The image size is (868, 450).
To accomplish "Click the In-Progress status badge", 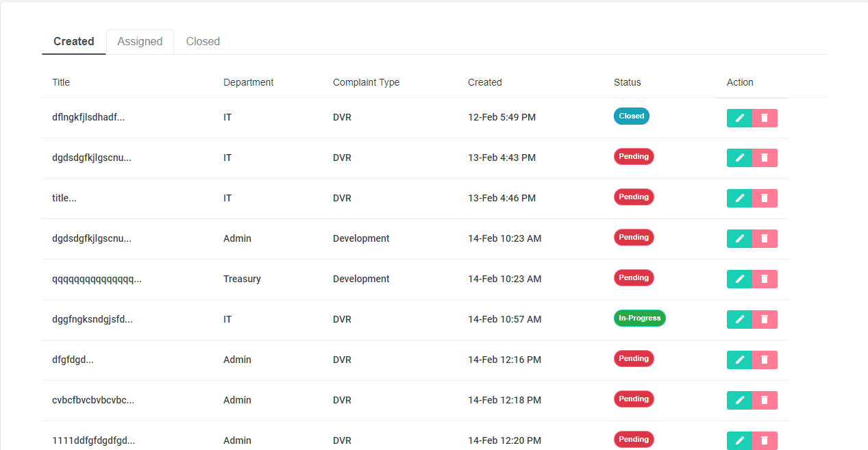I will pyautogui.click(x=640, y=318).
